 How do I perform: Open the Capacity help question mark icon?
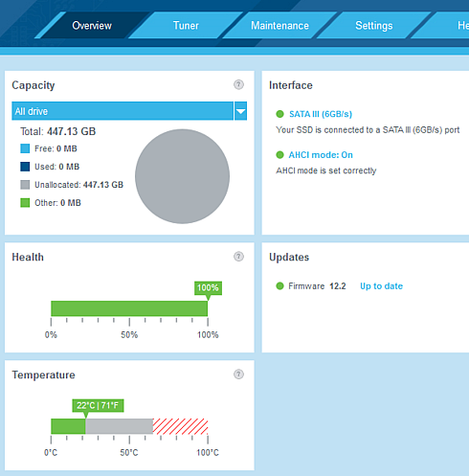(238, 84)
